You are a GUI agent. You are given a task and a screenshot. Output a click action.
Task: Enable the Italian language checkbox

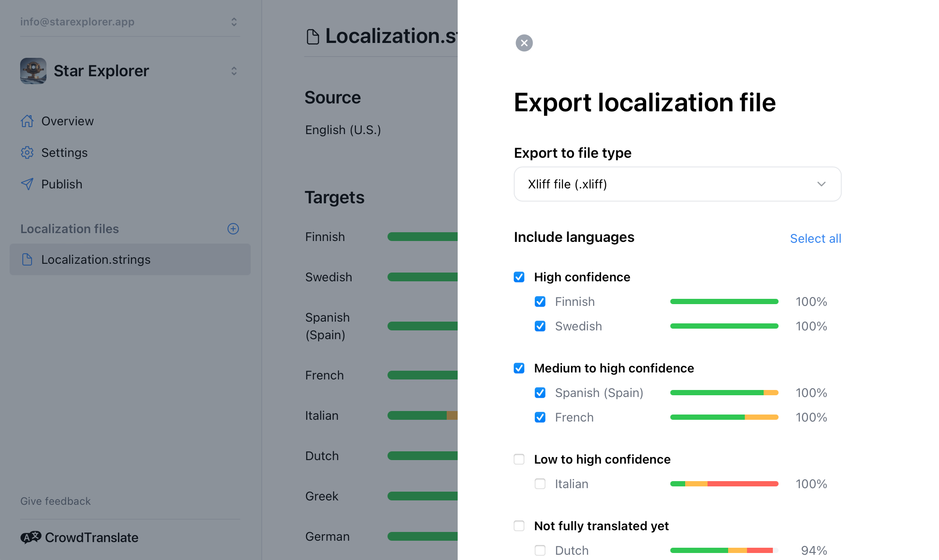click(540, 484)
